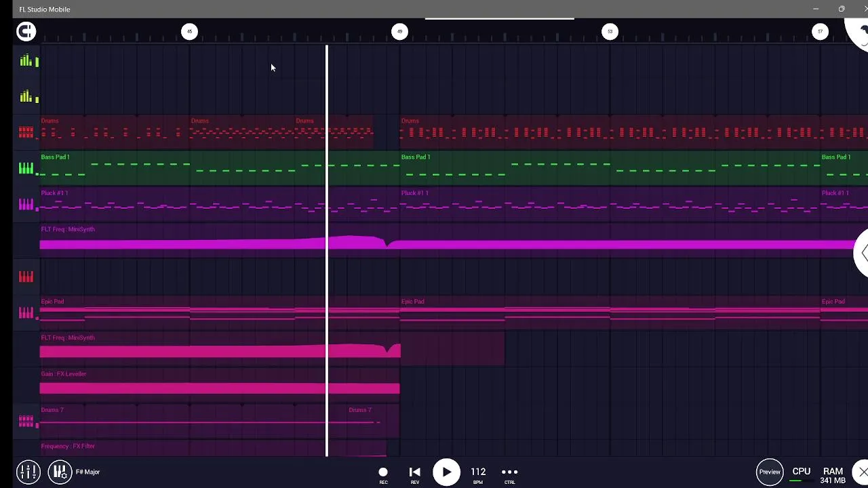Image resolution: width=868 pixels, height=488 pixels.
Task: Select the first Bass Pad 1 clip
Action: (220, 169)
